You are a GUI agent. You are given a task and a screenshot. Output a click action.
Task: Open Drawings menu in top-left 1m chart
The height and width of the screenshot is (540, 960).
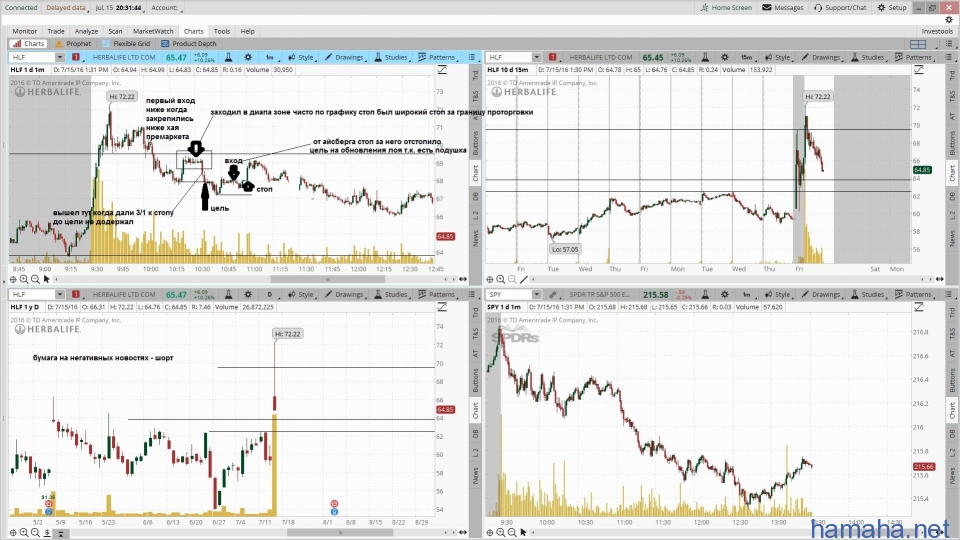(344, 57)
